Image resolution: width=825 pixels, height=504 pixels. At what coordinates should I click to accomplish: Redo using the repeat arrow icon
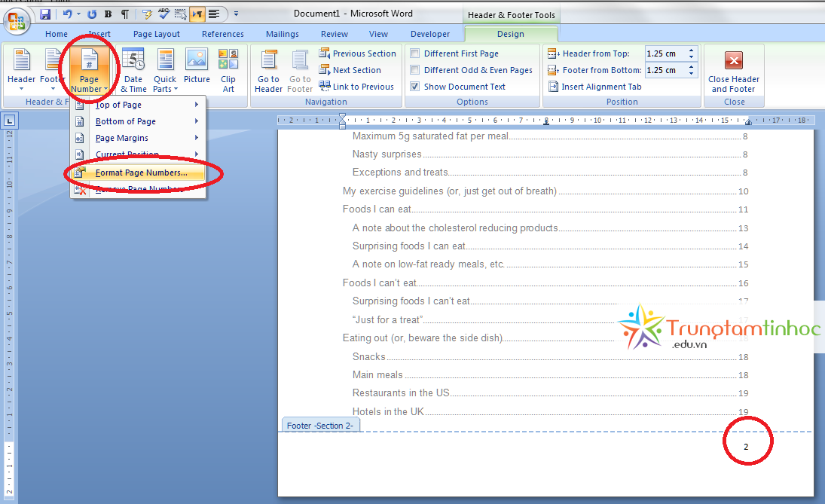point(92,14)
